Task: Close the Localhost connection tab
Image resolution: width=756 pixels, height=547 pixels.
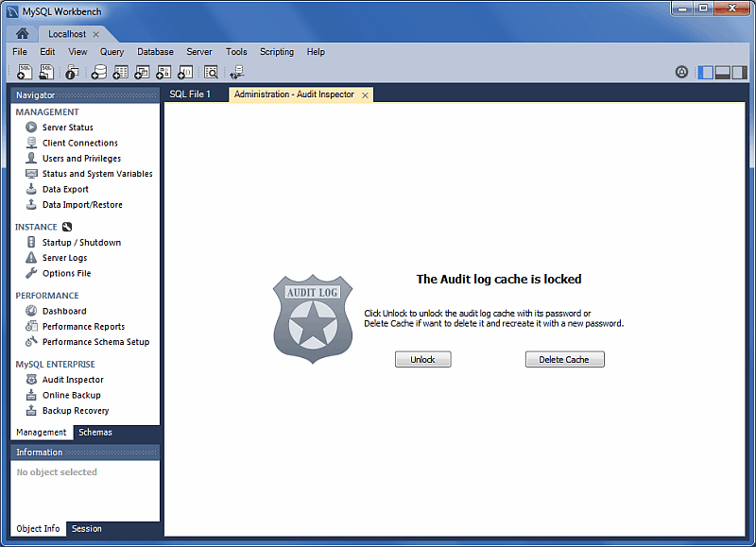Action: click(x=96, y=34)
